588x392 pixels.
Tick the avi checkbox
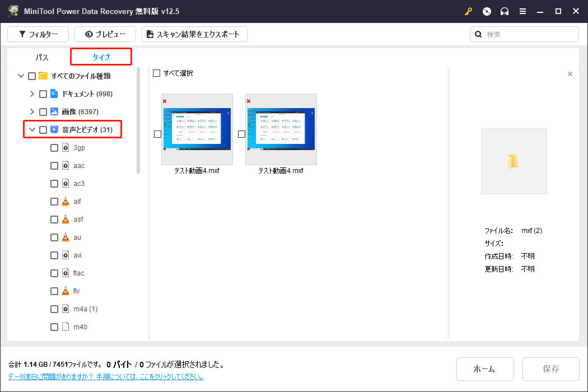click(54, 255)
